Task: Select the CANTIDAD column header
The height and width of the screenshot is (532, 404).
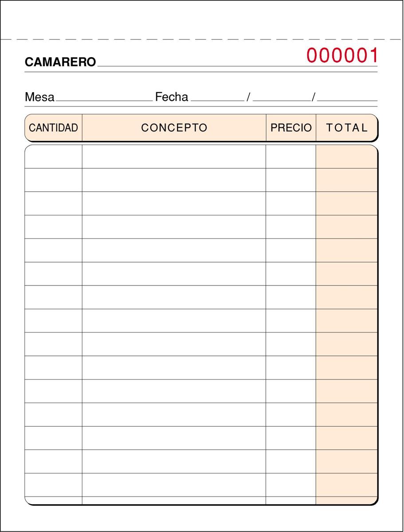Action: tap(53, 128)
